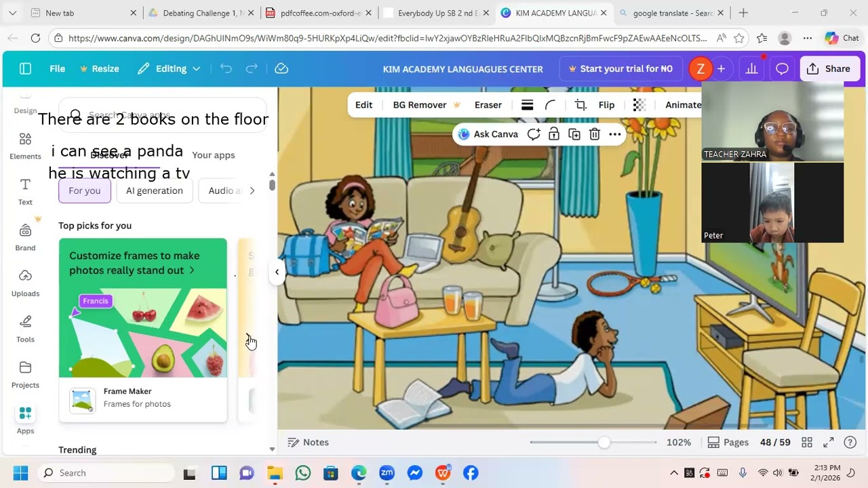Toggle the lock on the selected image
The width and height of the screenshot is (868, 488).
[554, 134]
